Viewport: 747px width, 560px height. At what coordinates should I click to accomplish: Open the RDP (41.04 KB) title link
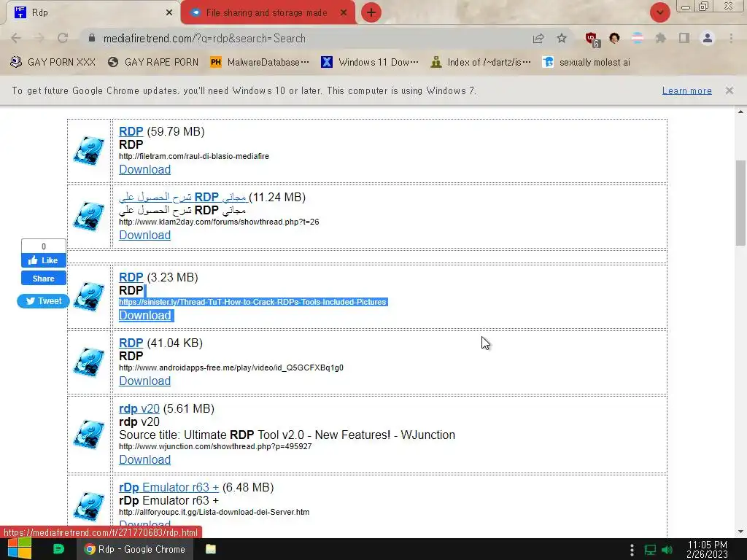(131, 343)
